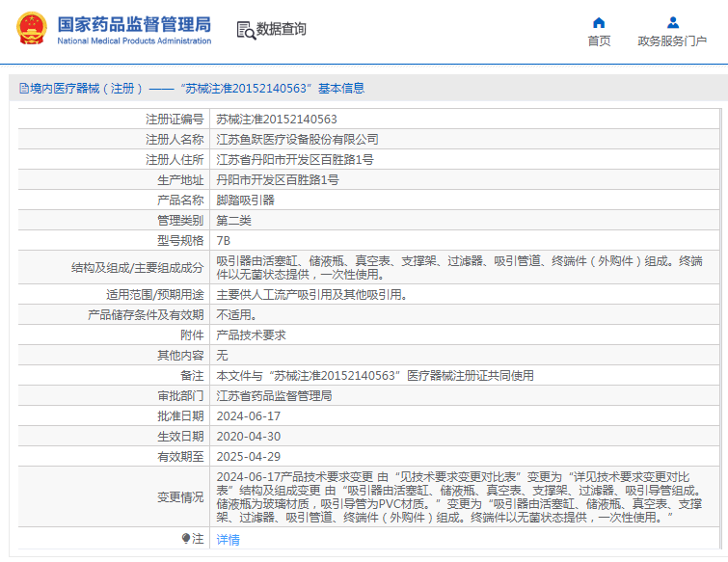Select 无 in 其他内容 row
This screenshot has width=728, height=562.
point(222,356)
